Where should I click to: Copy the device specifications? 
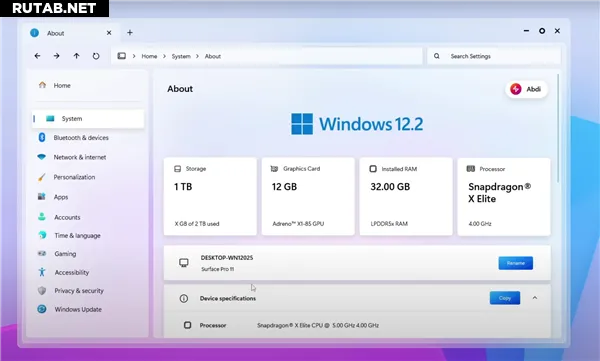coord(505,298)
